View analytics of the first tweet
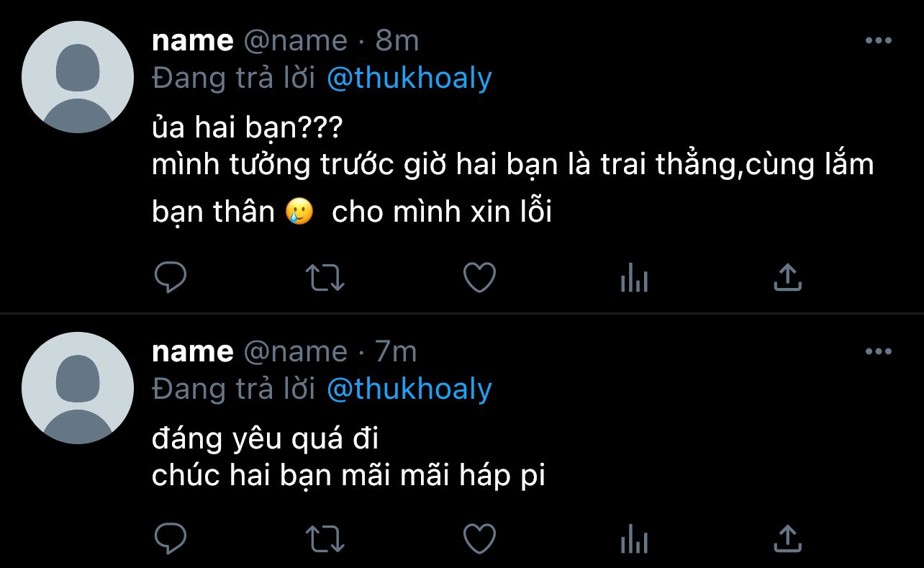Image resolution: width=924 pixels, height=568 pixels. pos(634,278)
